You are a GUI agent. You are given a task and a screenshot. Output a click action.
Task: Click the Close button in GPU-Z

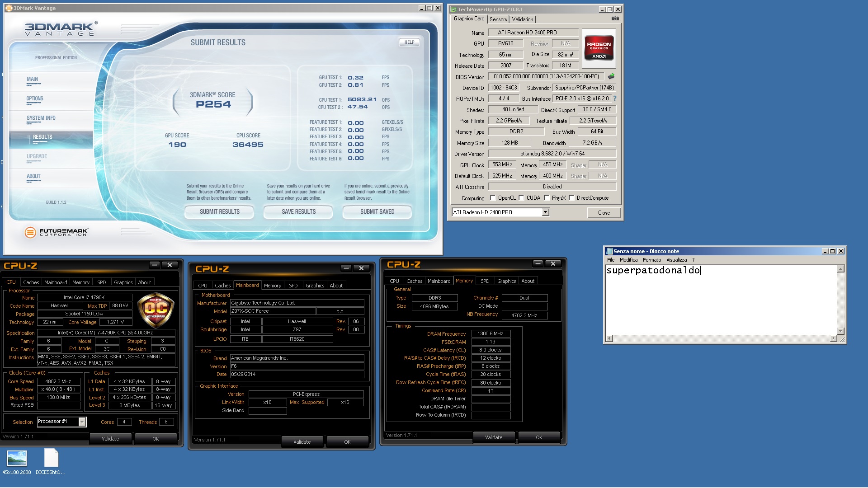tap(604, 212)
